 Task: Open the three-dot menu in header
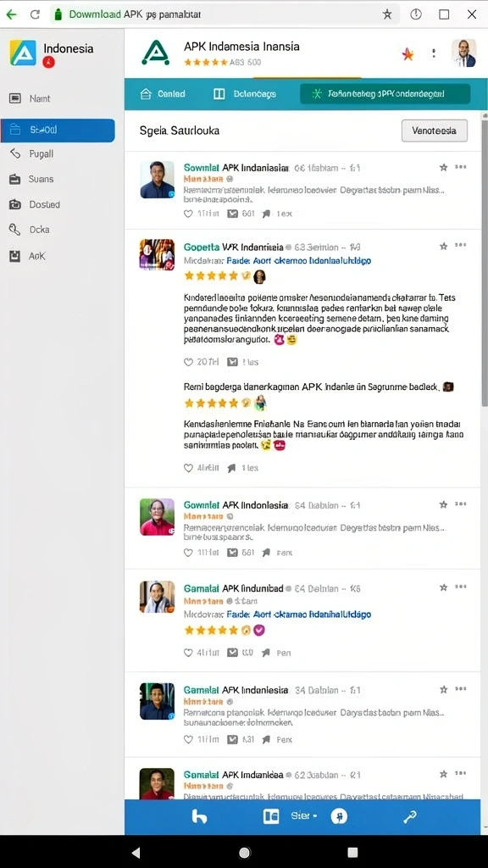434,53
